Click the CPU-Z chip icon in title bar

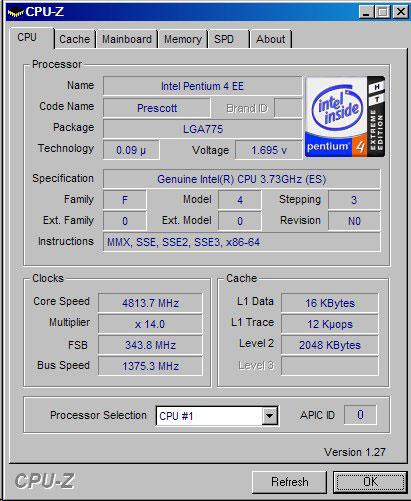coord(15,12)
